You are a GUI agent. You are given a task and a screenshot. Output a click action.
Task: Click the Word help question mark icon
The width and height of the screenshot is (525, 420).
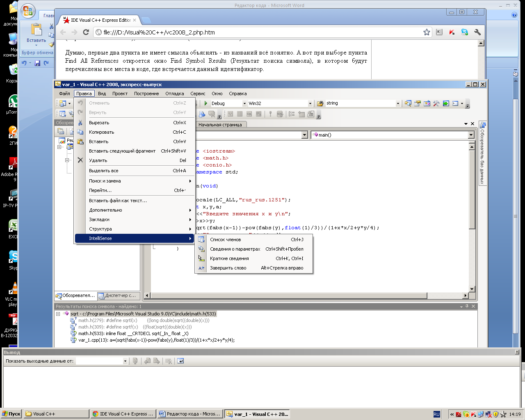[514, 15]
